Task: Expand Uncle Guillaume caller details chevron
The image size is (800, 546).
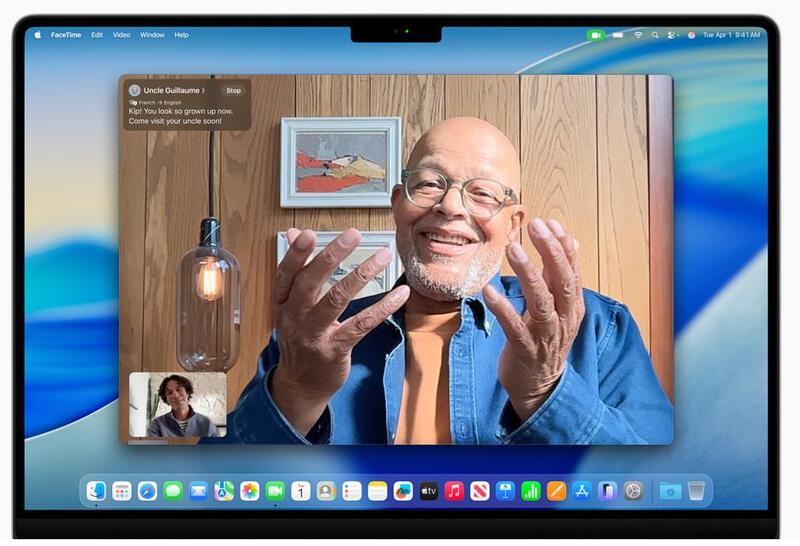Action: tap(203, 90)
